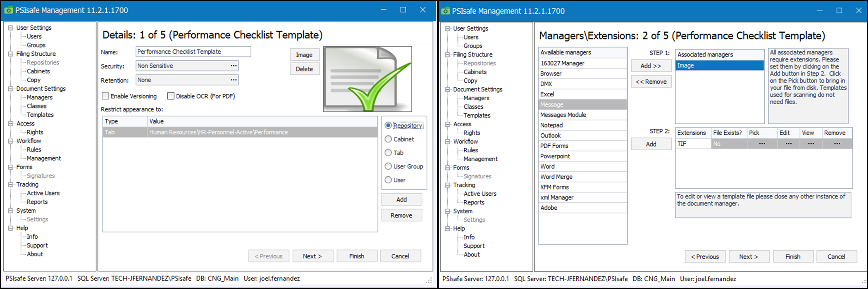Image resolution: width=868 pixels, height=289 pixels.
Task: Click Cancel in the right window
Action: [837, 256]
